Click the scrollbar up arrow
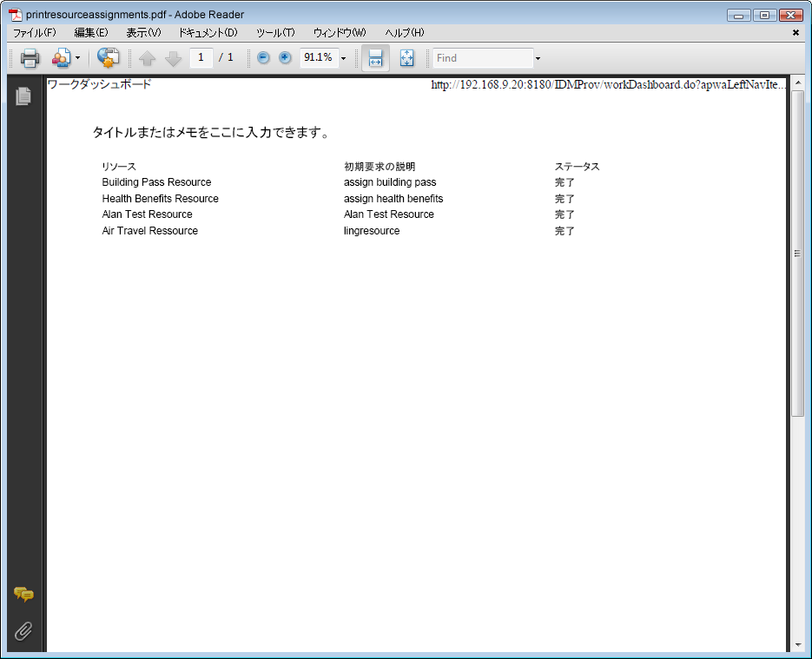Viewport: 812px width, 659px height. [x=798, y=82]
